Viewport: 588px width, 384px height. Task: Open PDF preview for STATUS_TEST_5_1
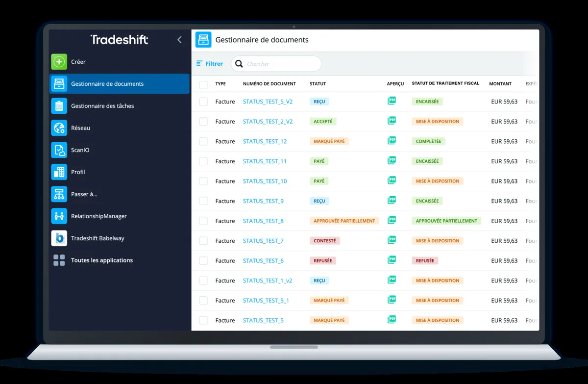coord(392,300)
